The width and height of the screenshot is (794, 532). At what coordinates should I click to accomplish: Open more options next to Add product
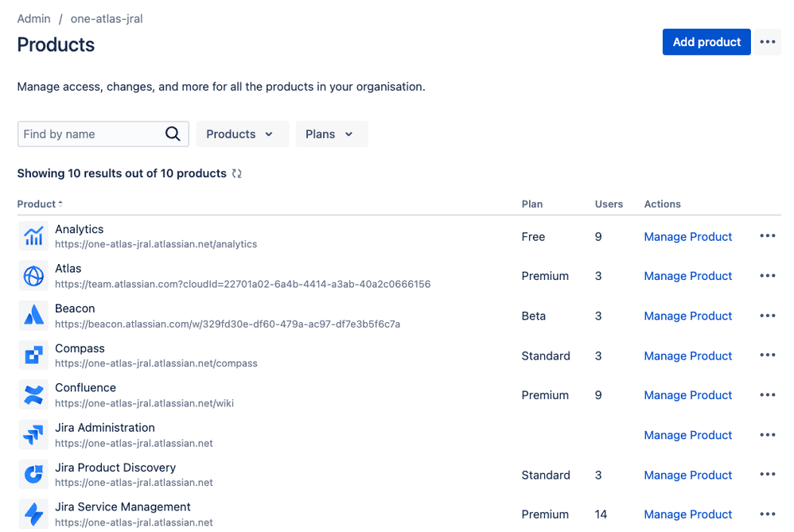click(768, 42)
